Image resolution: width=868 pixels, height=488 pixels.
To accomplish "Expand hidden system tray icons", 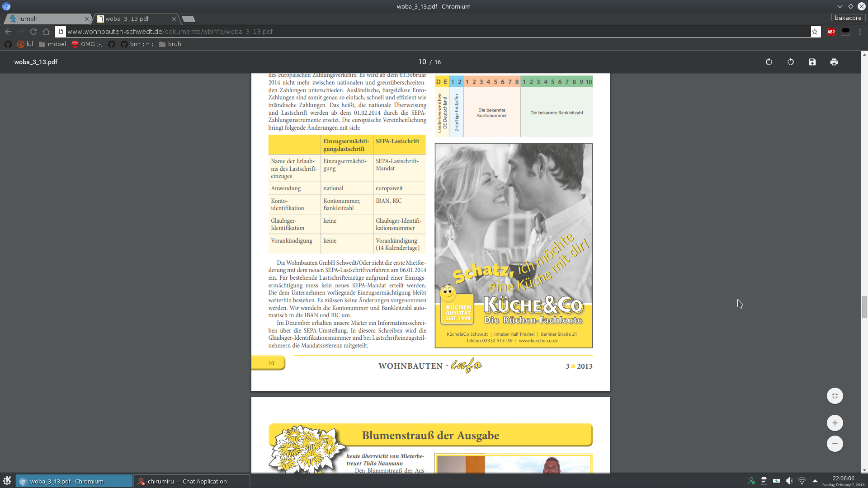I will click(x=815, y=481).
